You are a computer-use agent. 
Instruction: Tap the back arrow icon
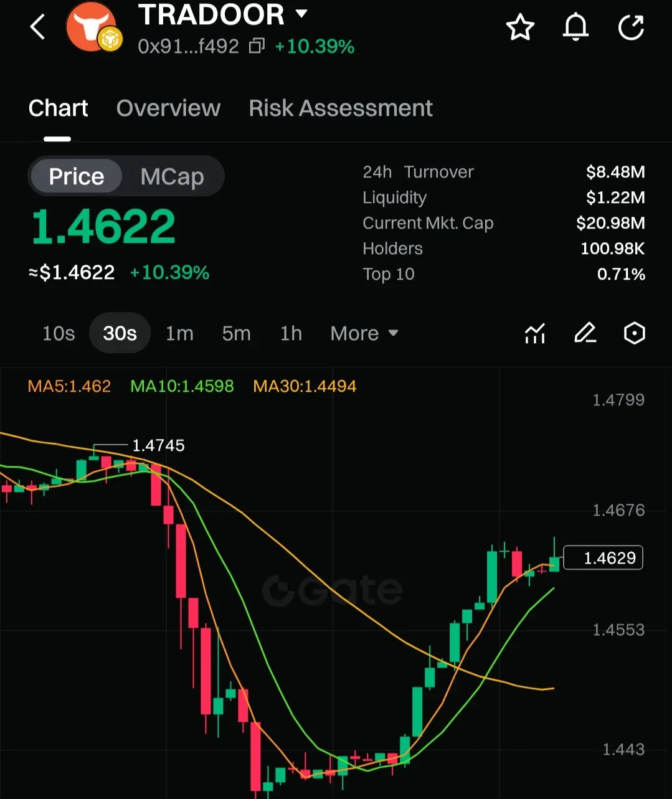[x=38, y=27]
